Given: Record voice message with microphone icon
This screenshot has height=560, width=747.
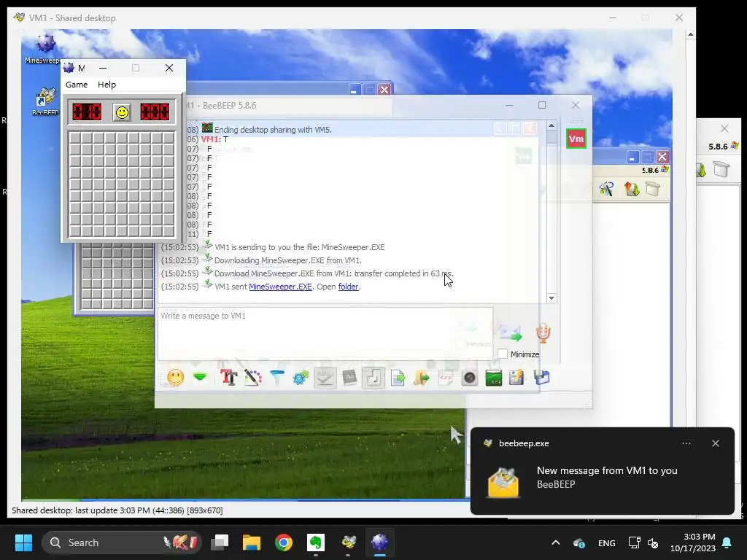Looking at the screenshot, I should point(543,332).
